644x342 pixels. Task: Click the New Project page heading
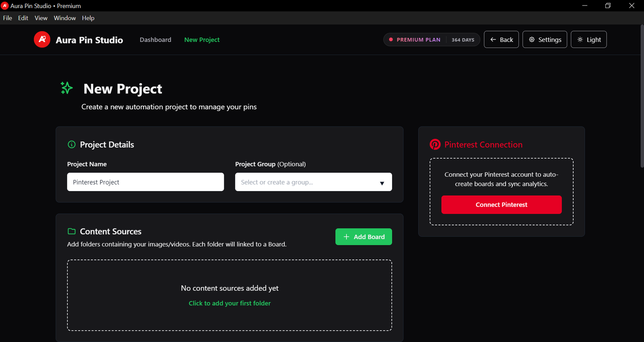(123, 89)
